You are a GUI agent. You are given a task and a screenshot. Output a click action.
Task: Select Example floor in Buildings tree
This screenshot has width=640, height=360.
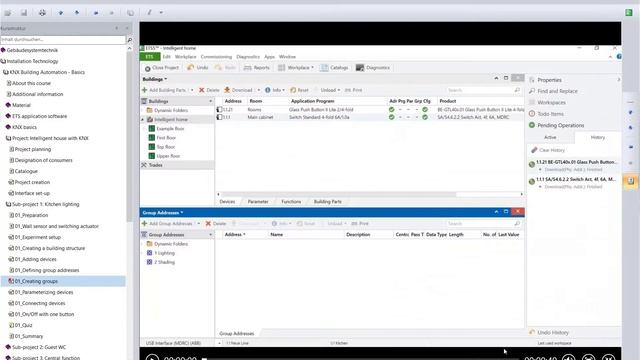170,129
